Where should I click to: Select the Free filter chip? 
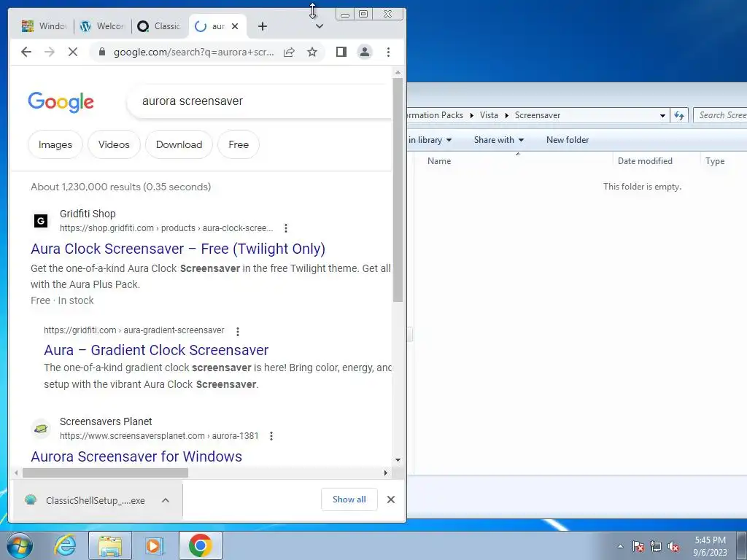pos(239,144)
